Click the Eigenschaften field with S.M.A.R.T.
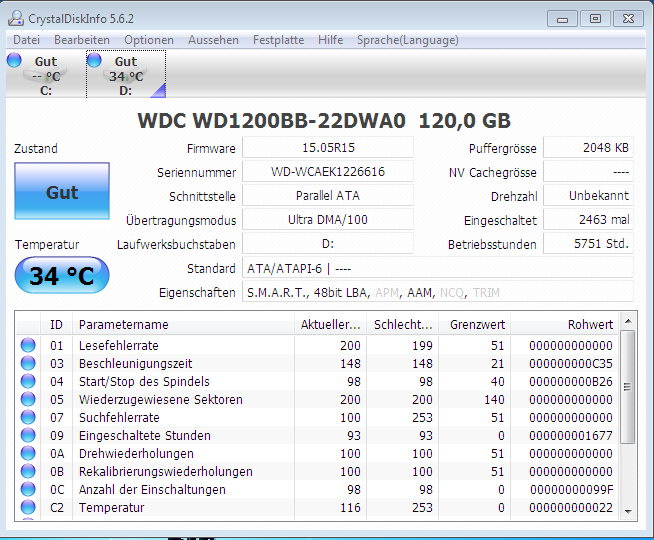The width and height of the screenshot is (654, 540). 438,292
